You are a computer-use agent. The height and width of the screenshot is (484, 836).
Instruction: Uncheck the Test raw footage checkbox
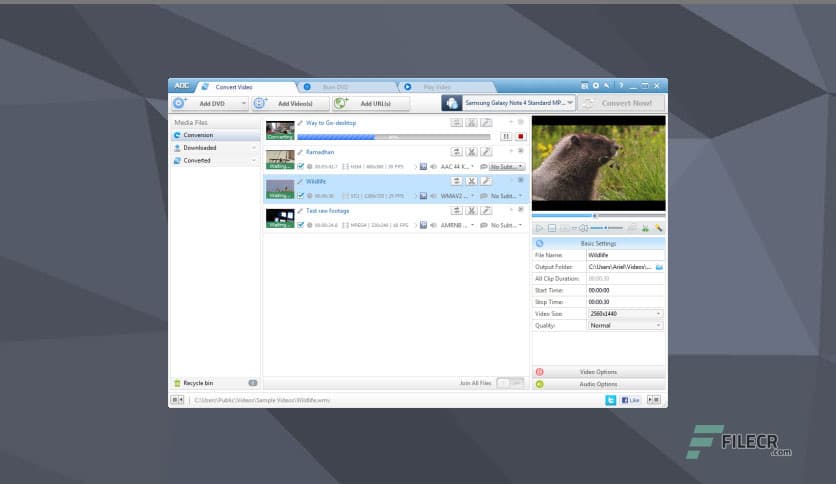(301, 225)
